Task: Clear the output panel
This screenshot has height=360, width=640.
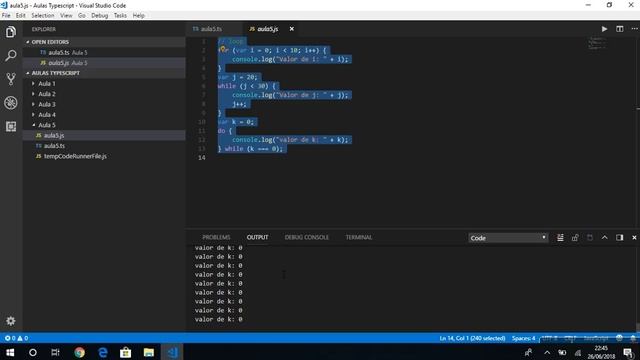Action: coord(560,238)
